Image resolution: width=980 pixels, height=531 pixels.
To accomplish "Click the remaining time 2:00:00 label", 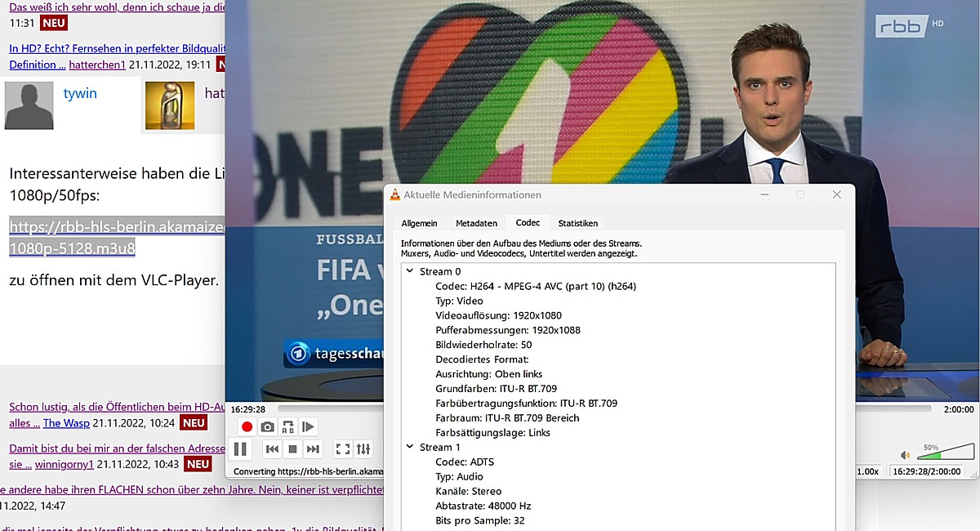I will click(959, 409).
